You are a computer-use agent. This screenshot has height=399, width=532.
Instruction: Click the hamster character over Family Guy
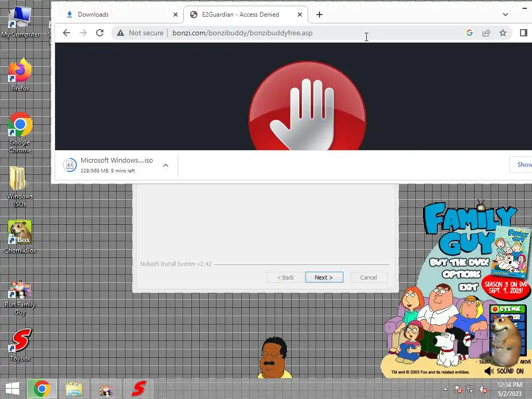click(506, 342)
